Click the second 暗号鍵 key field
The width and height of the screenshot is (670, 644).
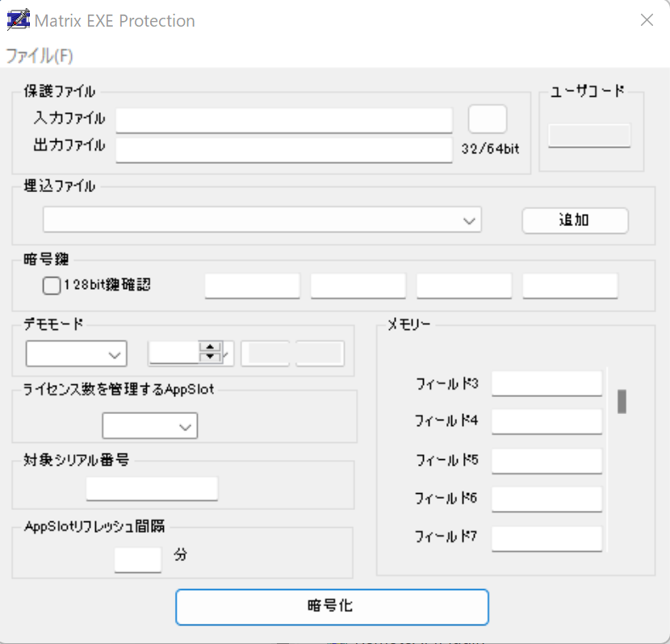click(358, 286)
